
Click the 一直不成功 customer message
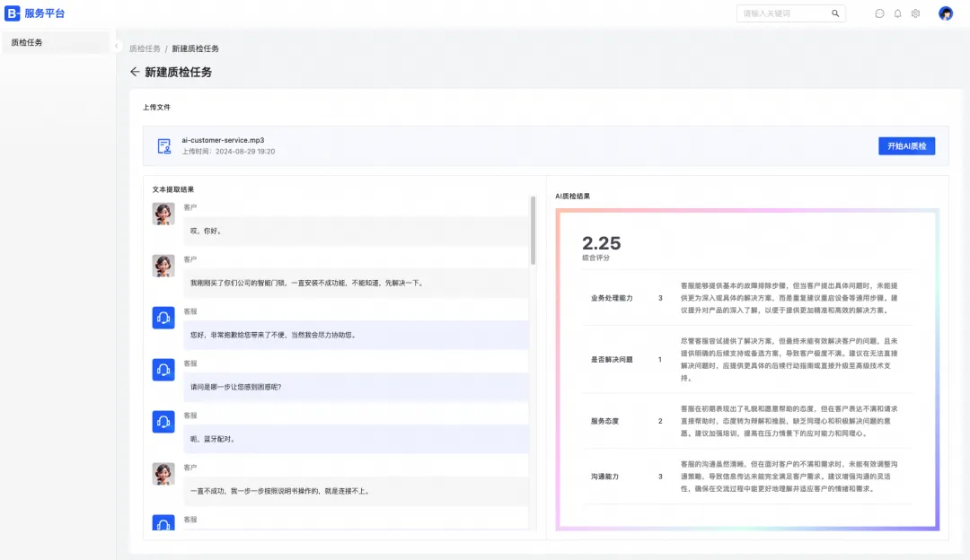(x=356, y=491)
